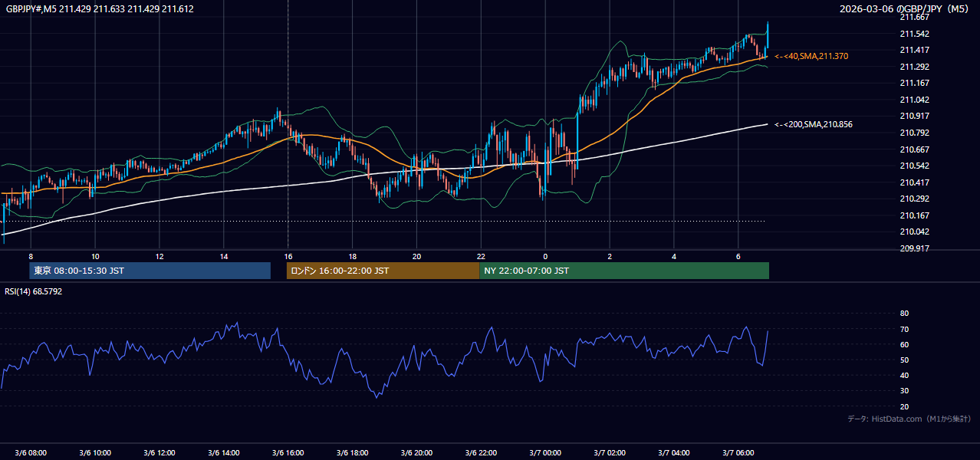
Task: Click the bottom time label 3/7 02:00
Action: pyautogui.click(x=610, y=452)
